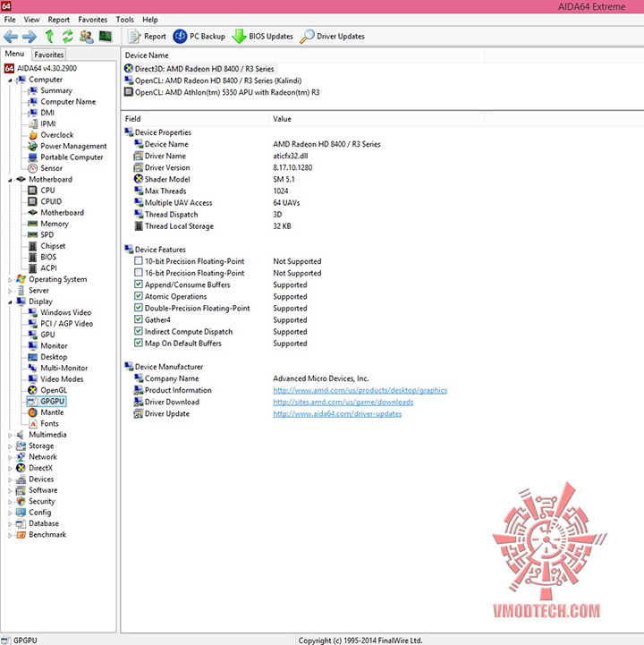Switch to the Favorites tab in the sidebar
The height and width of the screenshot is (645, 644).
(49, 55)
